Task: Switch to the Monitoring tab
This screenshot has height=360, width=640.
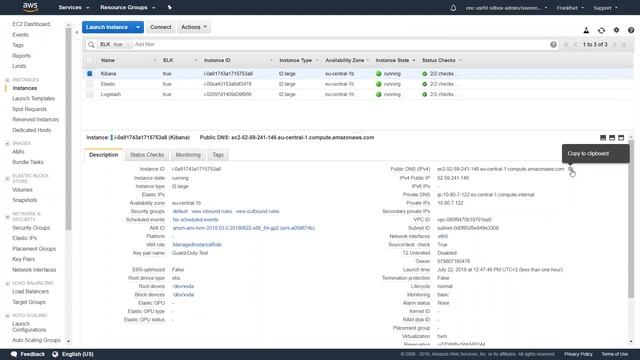Action: [188, 155]
